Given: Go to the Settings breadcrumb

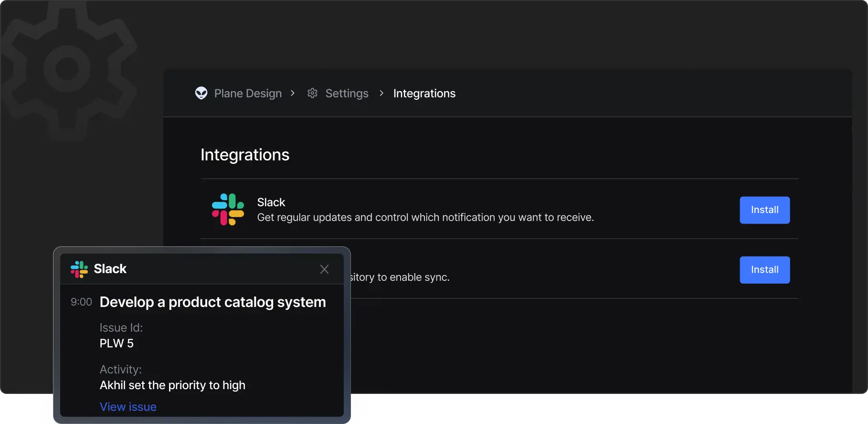Looking at the screenshot, I should 347,94.
